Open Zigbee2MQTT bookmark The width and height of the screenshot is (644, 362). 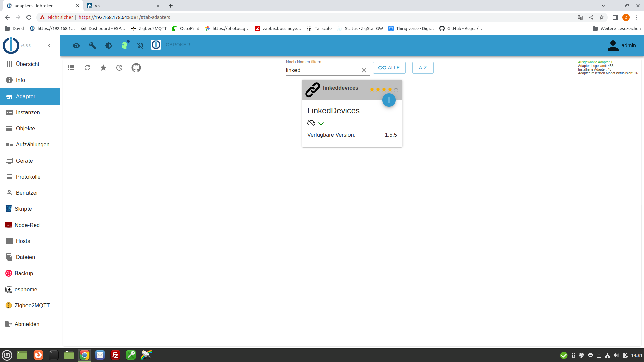tap(149, 28)
